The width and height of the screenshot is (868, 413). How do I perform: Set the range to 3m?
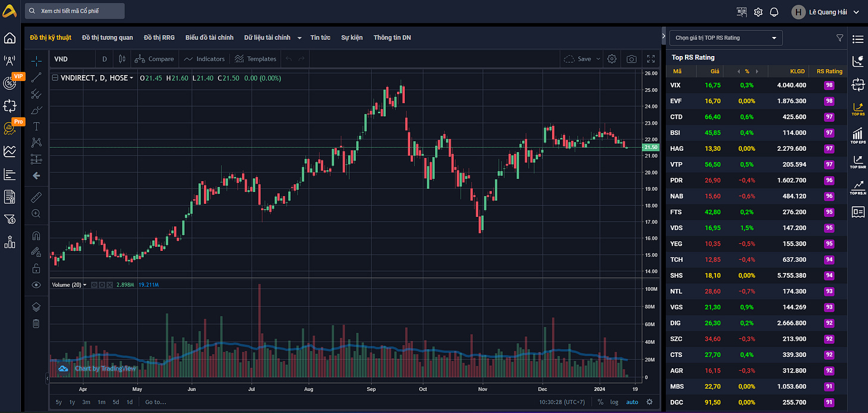[86, 402]
